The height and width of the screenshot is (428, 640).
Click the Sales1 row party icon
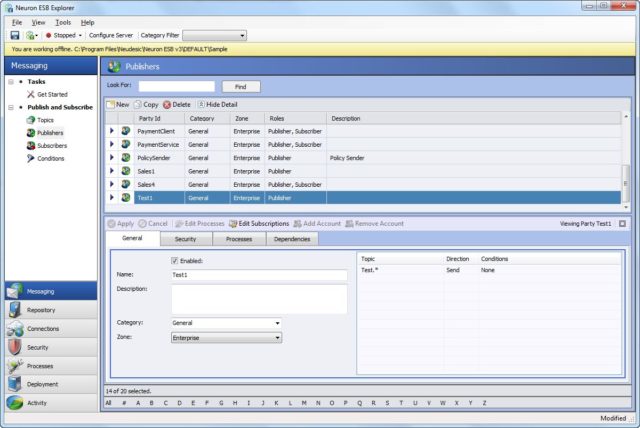(x=126, y=171)
